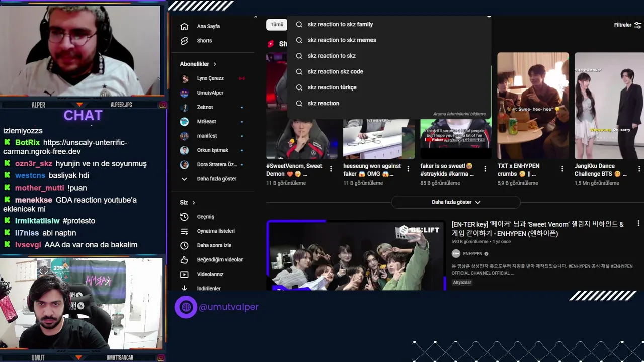
Task: Click Arama tahminlerini bildirme link
Action: pyautogui.click(x=459, y=114)
